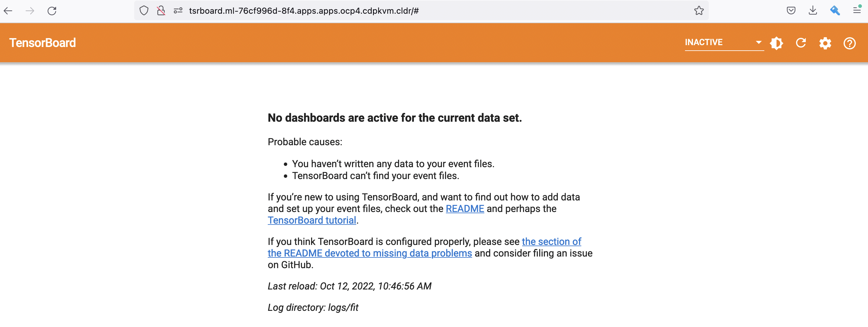Toggle TensorBoard dark mode theme icon
The width and height of the screenshot is (868, 327).
tap(776, 43)
